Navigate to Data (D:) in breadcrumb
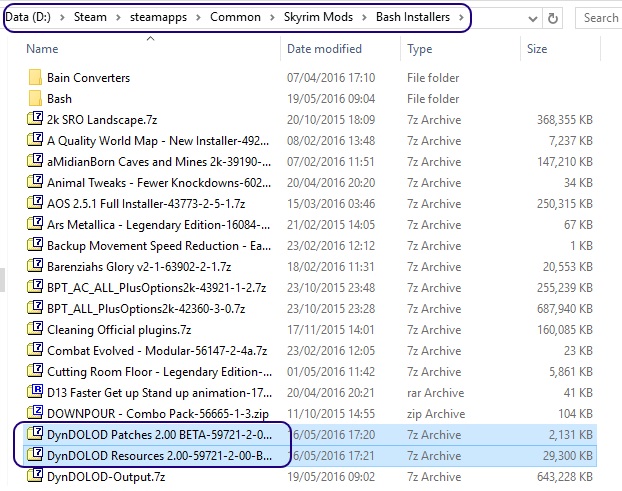The height and width of the screenshot is (491, 622). click(28, 17)
